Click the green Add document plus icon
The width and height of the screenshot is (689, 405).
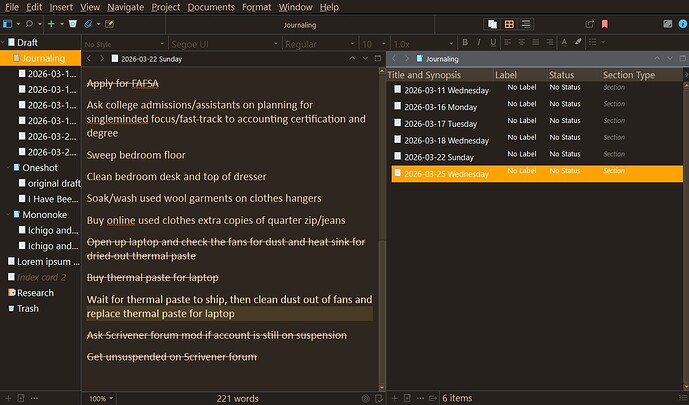pyautogui.click(x=51, y=24)
